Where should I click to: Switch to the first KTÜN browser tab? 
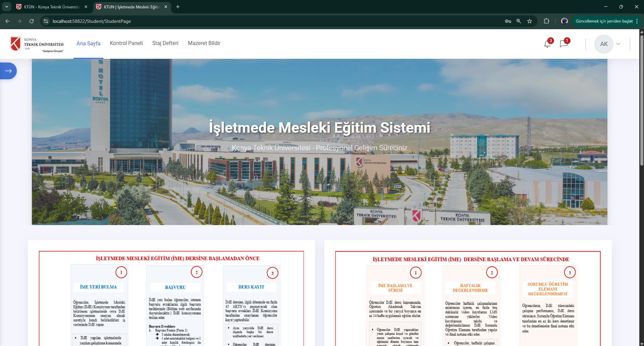click(52, 7)
